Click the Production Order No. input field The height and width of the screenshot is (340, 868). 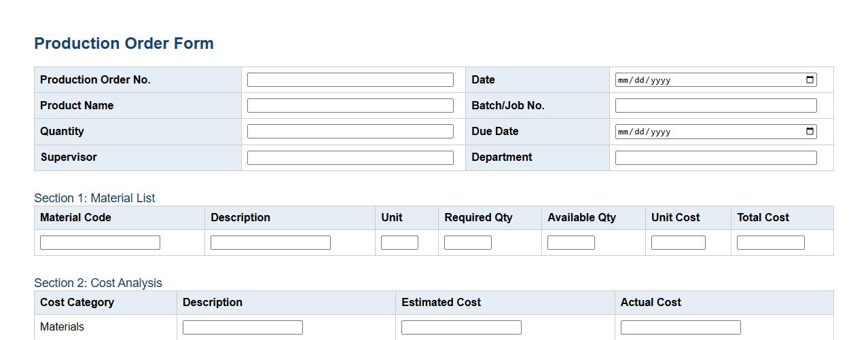pyautogui.click(x=350, y=79)
